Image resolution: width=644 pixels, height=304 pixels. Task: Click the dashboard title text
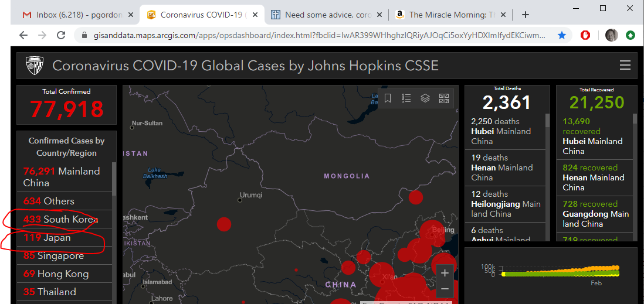tap(246, 66)
